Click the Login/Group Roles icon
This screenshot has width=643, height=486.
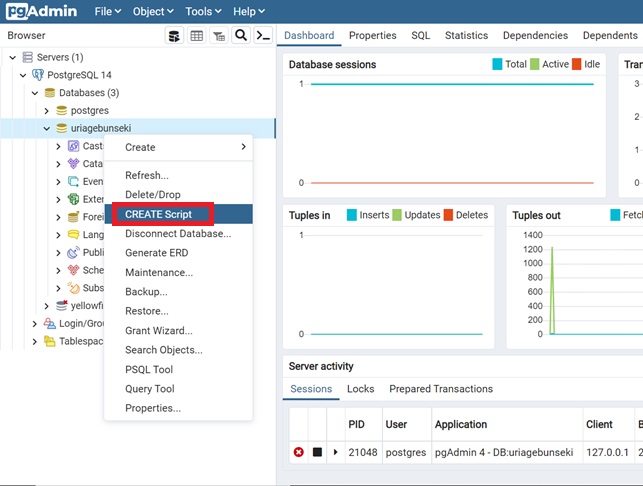pyautogui.click(x=50, y=324)
